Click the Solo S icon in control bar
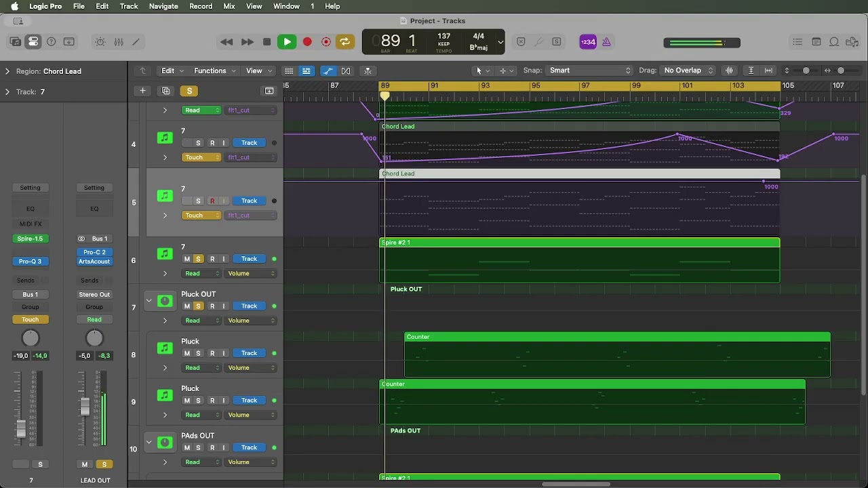 coord(557,42)
